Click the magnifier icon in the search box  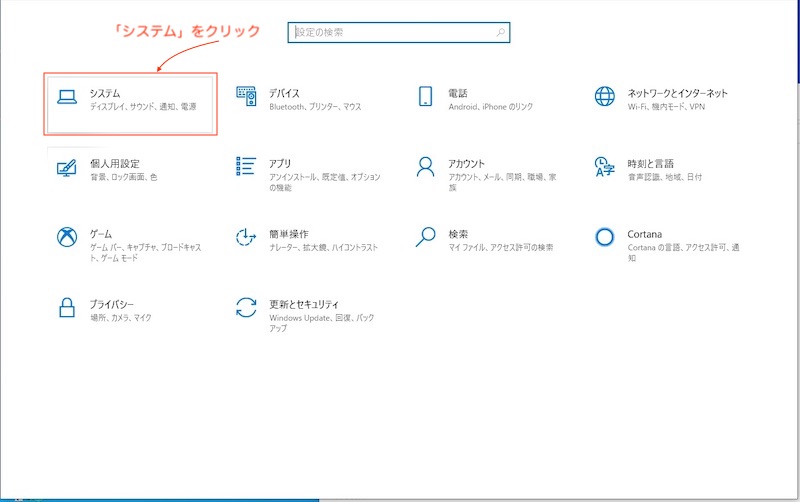click(x=501, y=33)
